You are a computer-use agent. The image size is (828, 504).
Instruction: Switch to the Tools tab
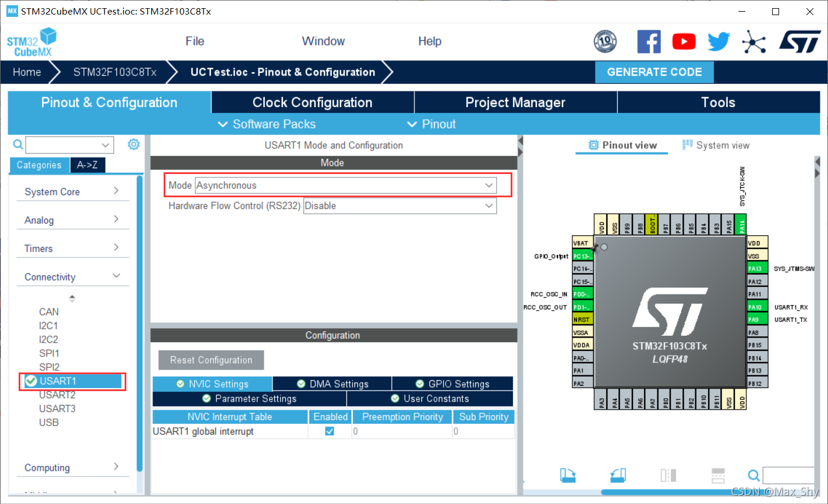(718, 102)
